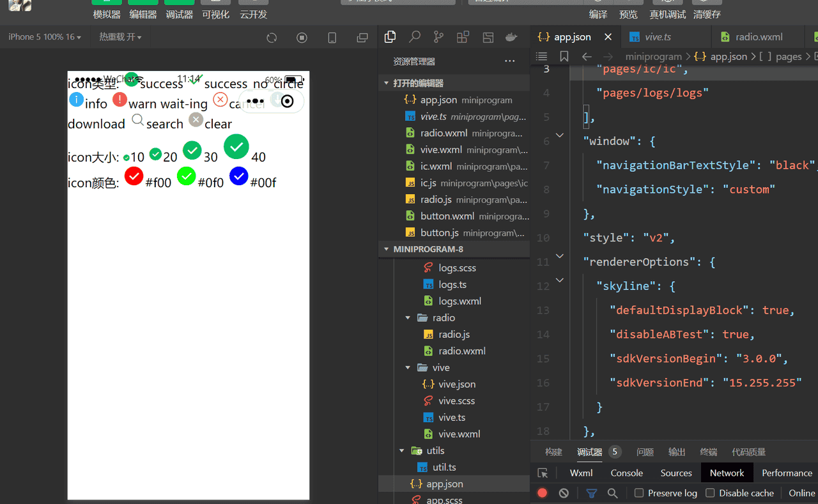Enable the Preserve log checkbox
This screenshot has height=504, width=818.
click(639, 493)
